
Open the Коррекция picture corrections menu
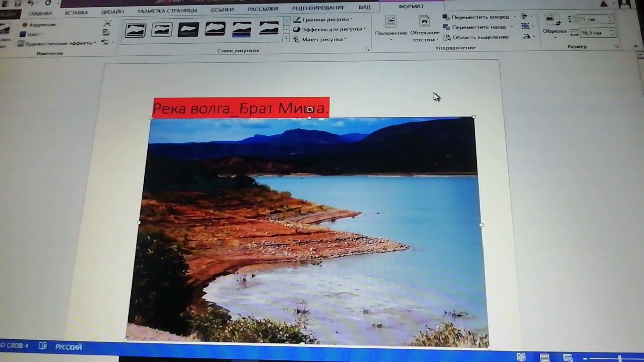pos(40,24)
